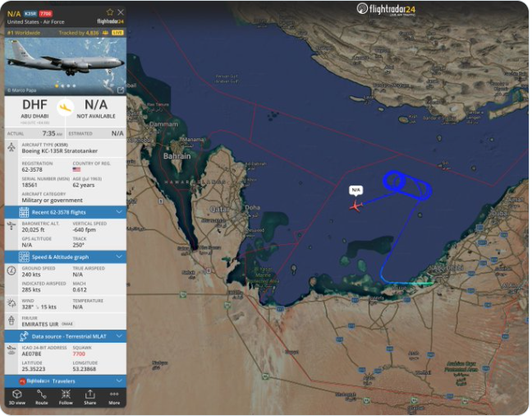This screenshot has height=420, width=532.
Task: Click the airplane icon beside aircraft type
Action: 11,147
